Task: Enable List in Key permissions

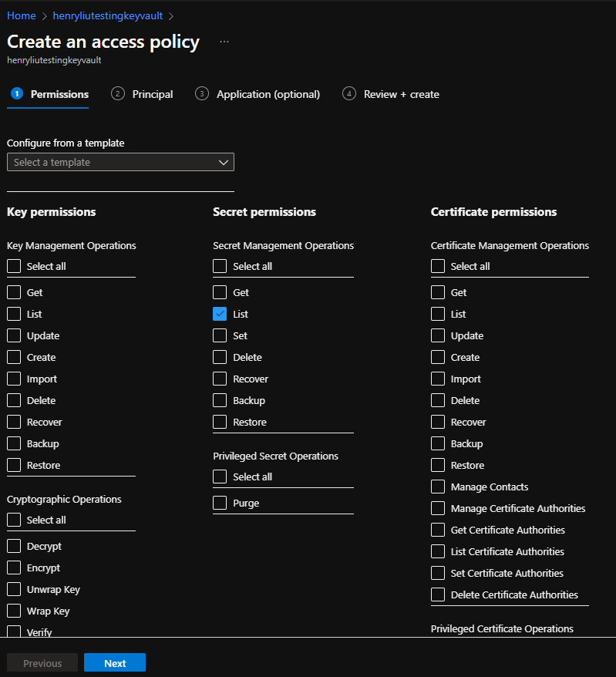Action: pos(14,314)
